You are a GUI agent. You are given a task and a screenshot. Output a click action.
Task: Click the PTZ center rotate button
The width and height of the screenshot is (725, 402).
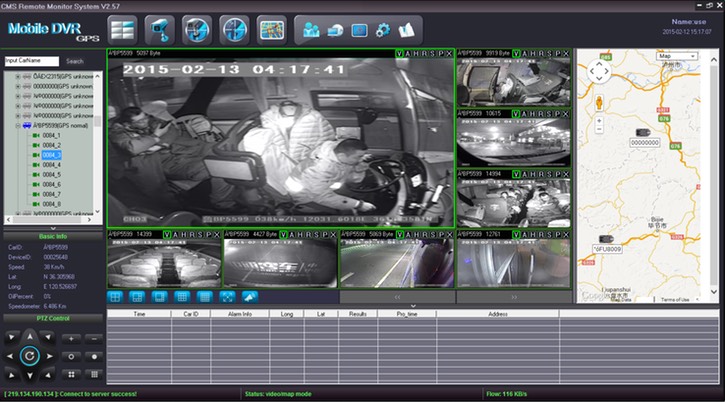(30, 355)
